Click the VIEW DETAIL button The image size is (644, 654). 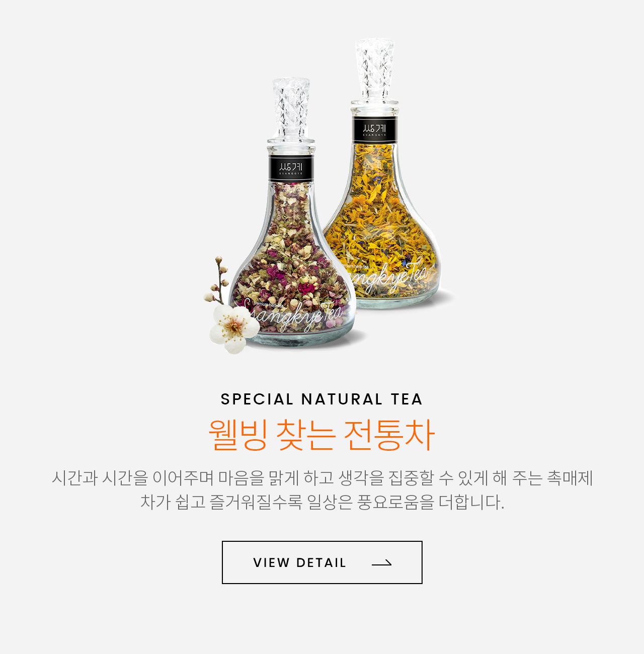(322, 562)
